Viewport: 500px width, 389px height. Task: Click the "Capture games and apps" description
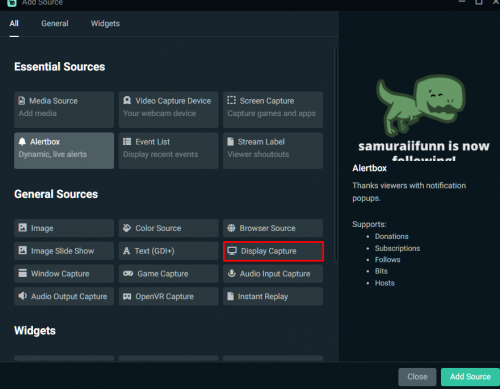coord(272,113)
